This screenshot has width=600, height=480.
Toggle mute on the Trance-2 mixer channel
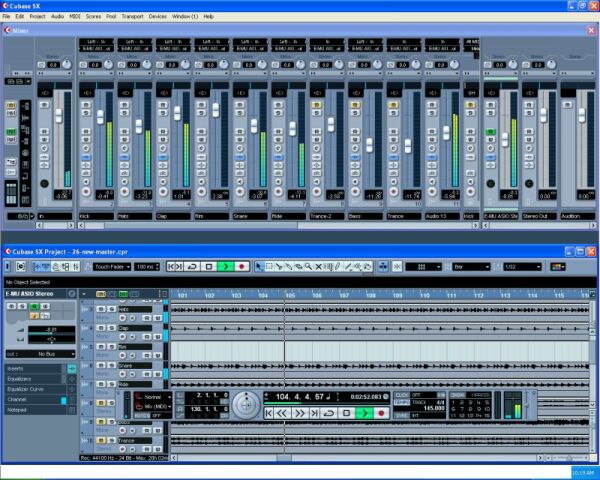coord(316,105)
